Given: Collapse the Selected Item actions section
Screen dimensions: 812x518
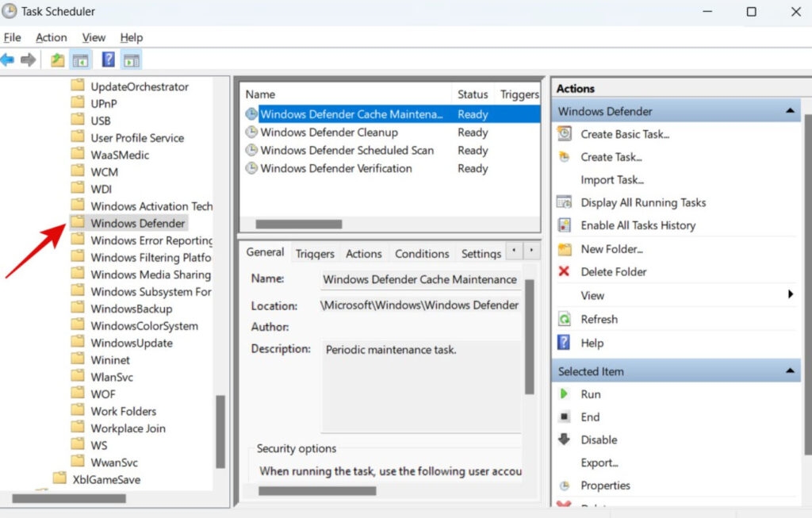Looking at the screenshot, I should [x=790, y=371].
